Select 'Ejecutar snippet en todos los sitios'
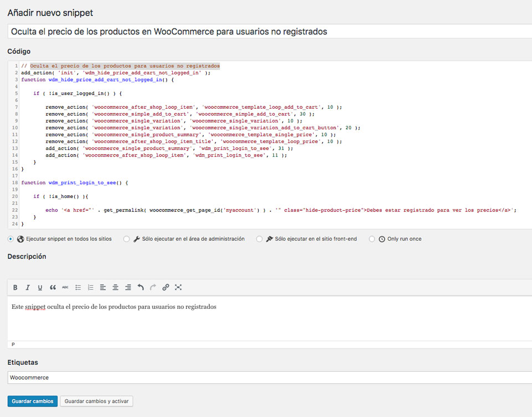This screenshot has height=417, width=532. click(x=11, y=239)
